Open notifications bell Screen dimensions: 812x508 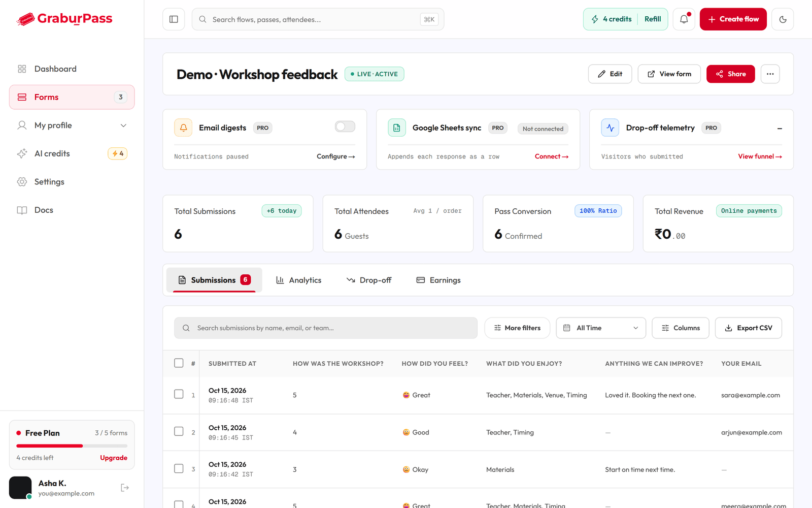684,19
